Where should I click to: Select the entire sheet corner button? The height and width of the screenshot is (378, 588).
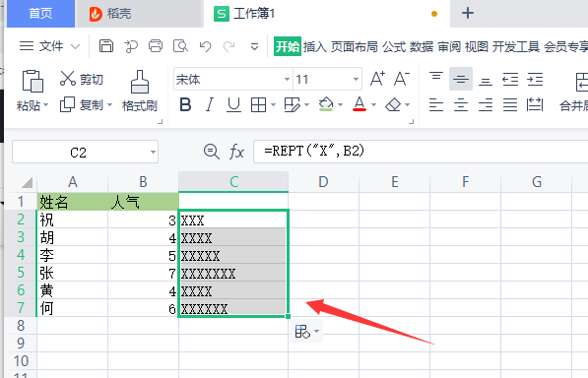click(27, 182)
